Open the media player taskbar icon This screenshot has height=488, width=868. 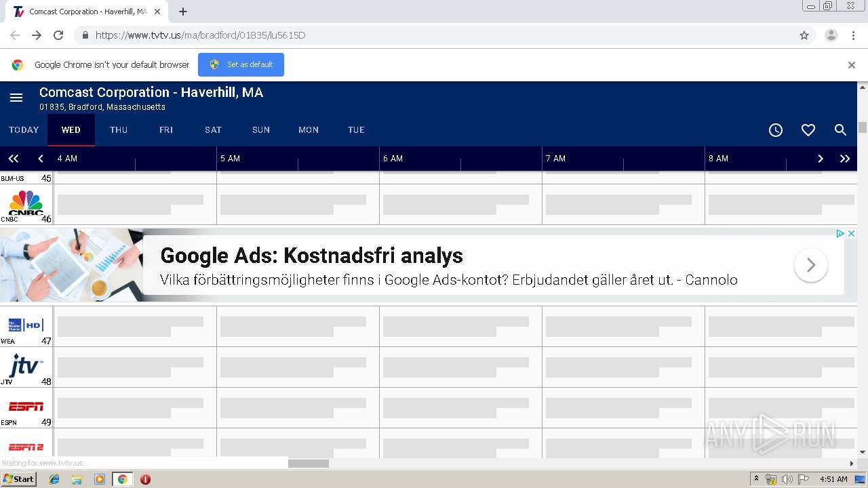(x=100, y=479)
